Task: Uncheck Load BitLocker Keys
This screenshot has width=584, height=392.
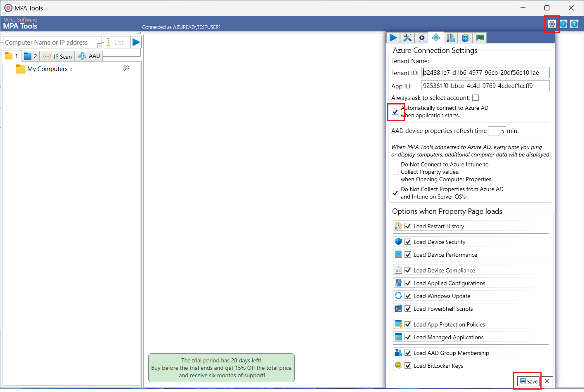Action: pos(408,366)
